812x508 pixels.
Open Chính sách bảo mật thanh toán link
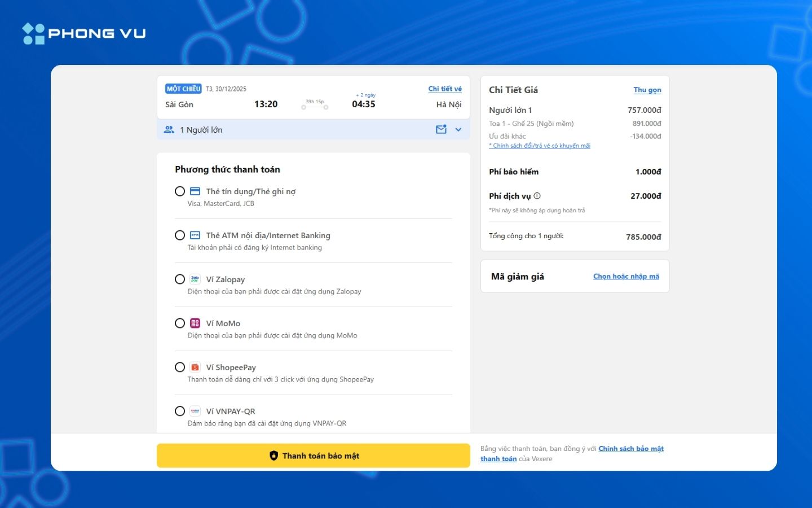[x=630, y=449]
